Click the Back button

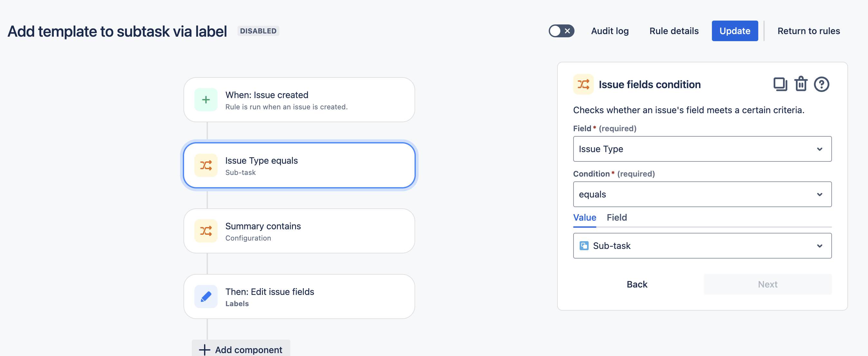click(x=637, y=284)
